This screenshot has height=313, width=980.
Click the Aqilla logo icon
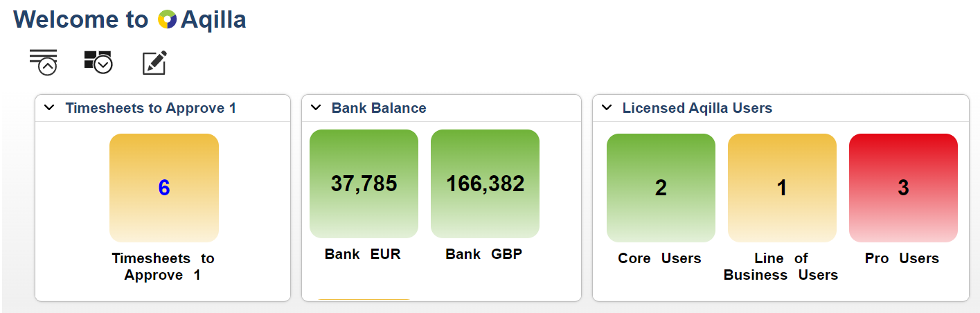coord(167,19)
